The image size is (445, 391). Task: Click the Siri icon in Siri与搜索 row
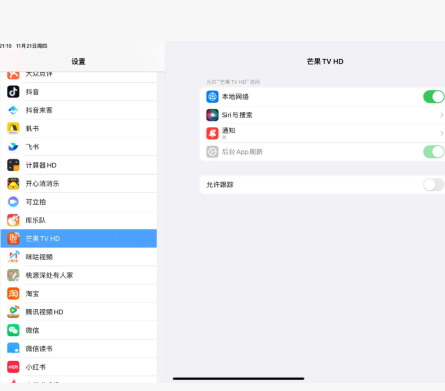coord(212,115)
